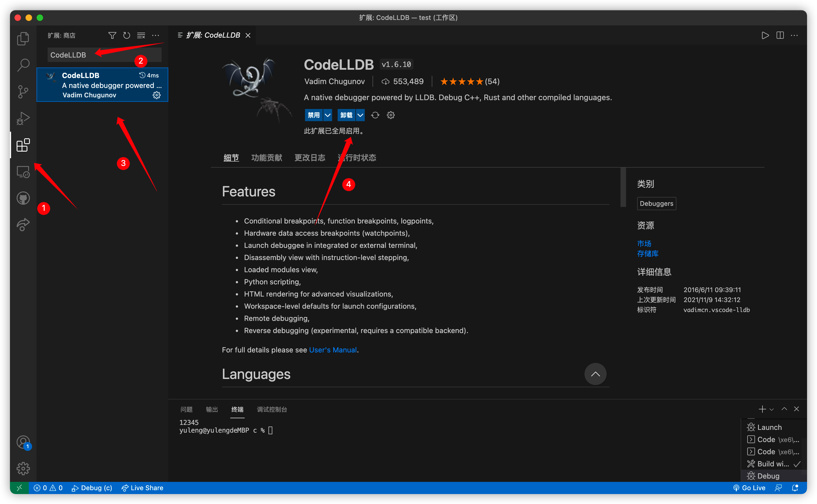Screen dimensions: 817x504
Task: Expand the Disable button dropdown arrow
Action: click(327, 115)
